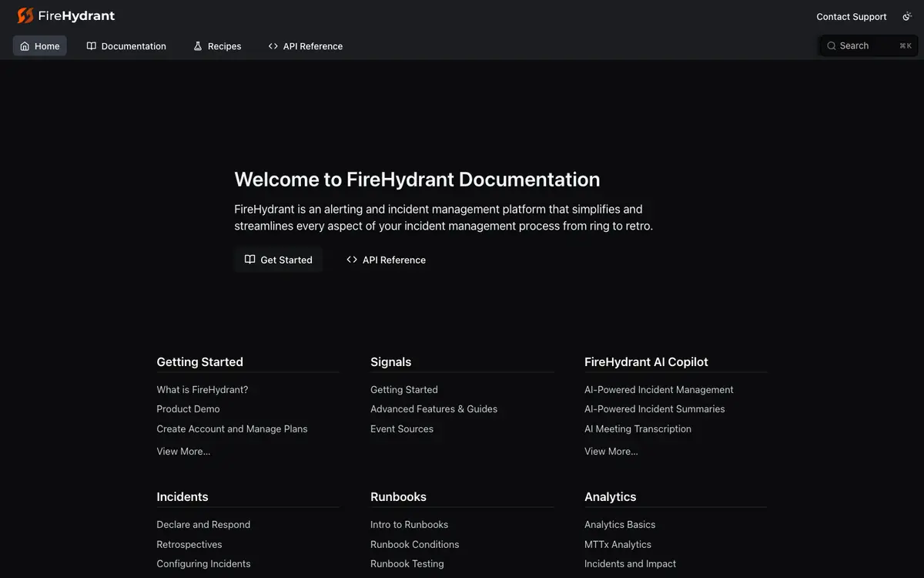
Task: Switch to the Recipes tab
Action: (217, 46)
